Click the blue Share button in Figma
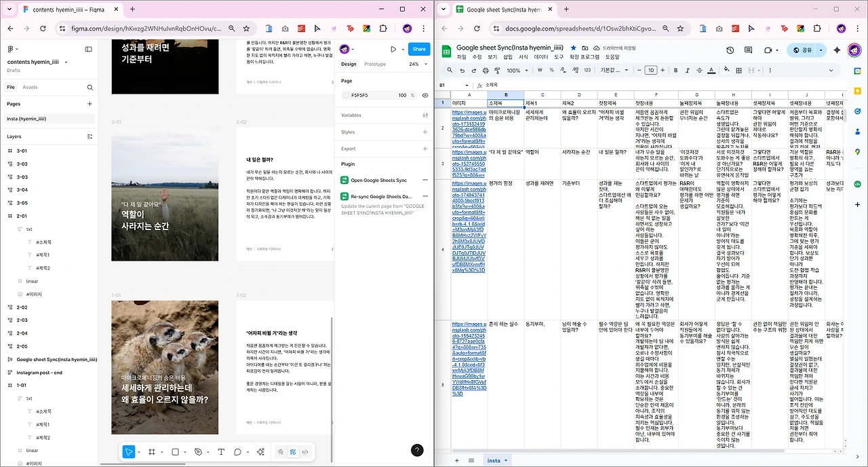This screenshot has height=467, width=868. (x=419, y=49)
